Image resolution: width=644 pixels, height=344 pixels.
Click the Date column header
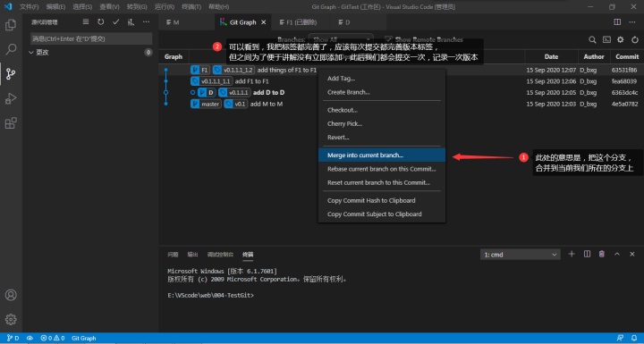point(551,56)
